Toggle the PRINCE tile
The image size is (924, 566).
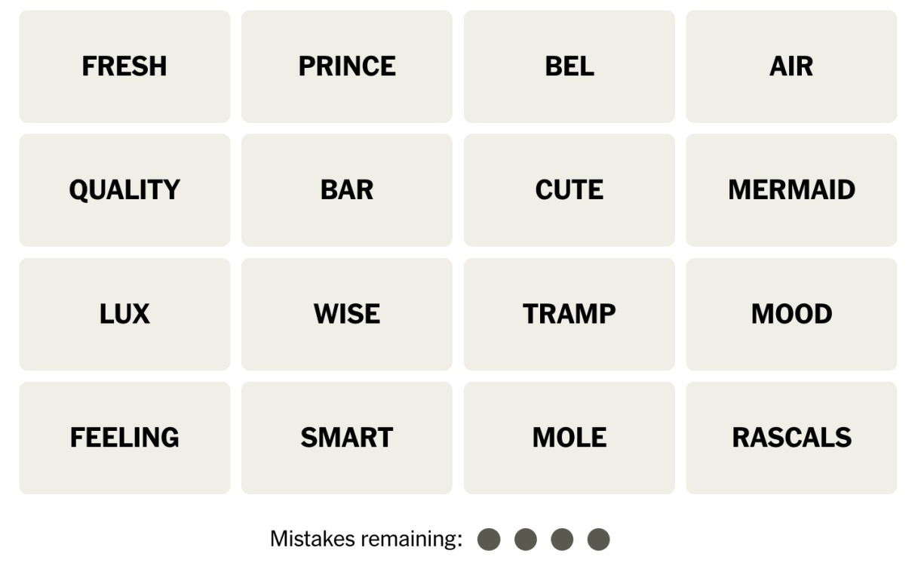coord(347,66)
